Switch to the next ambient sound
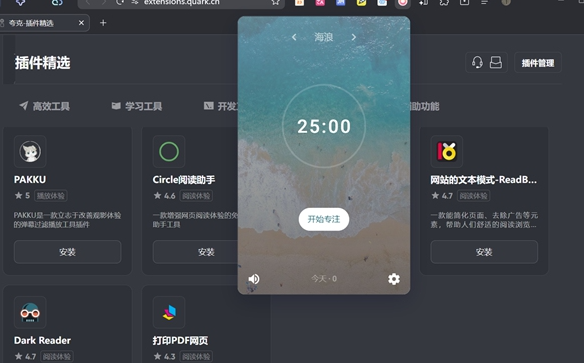The image size is (584, 363). point(354,37)
